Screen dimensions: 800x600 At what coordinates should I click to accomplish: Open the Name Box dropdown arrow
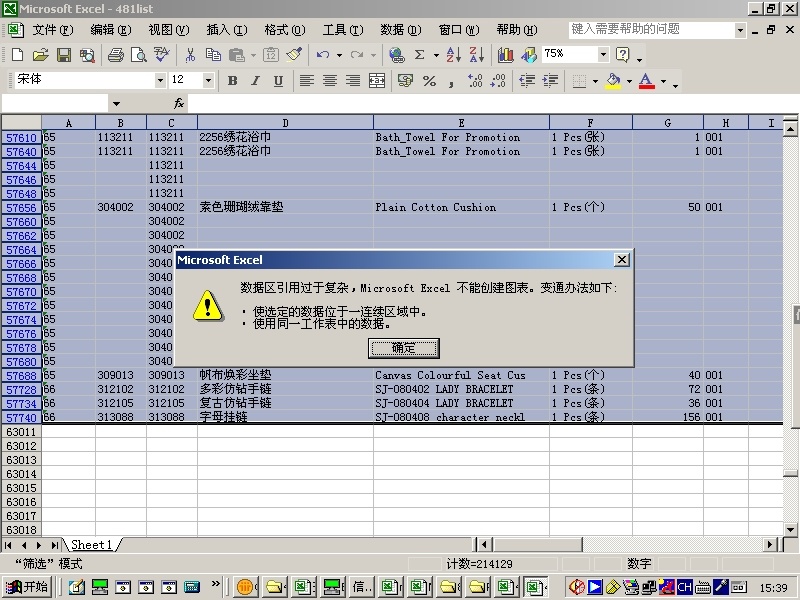[116, 104]
